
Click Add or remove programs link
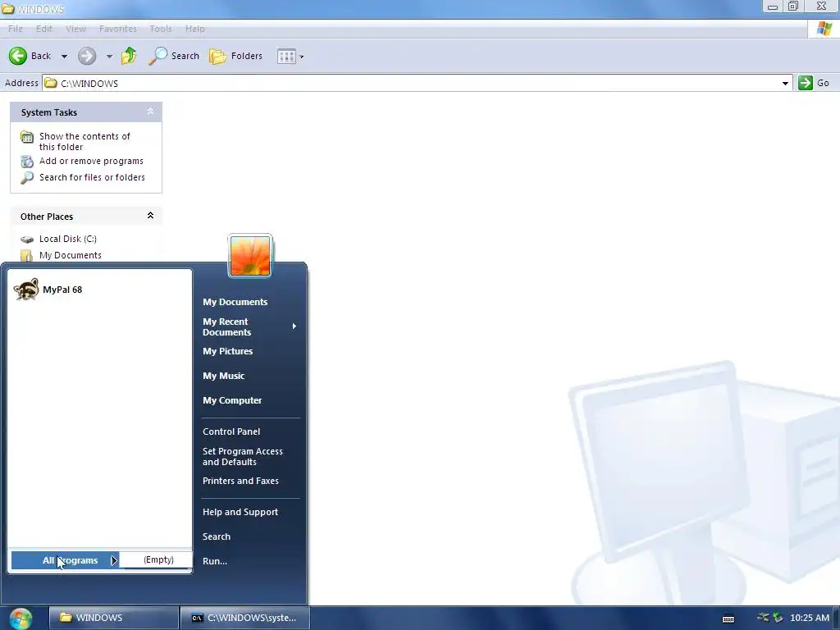tap(91, 161)
